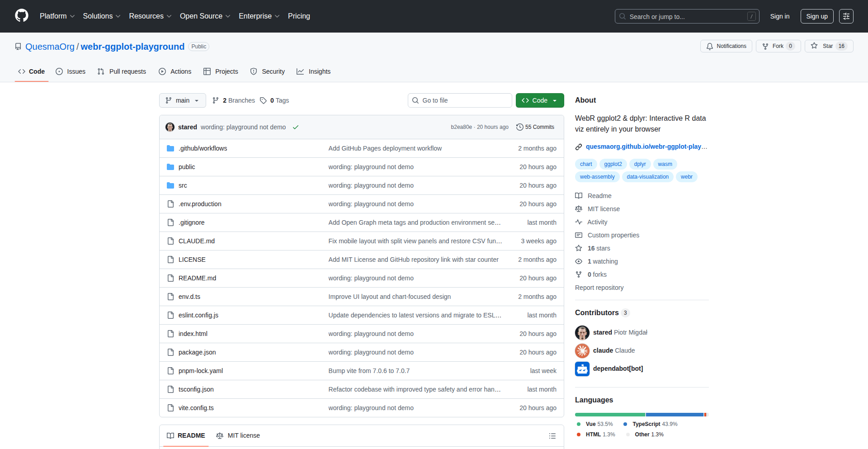Click the repository icon before QuesmaOrg
The image size is (868, 449).
[x=18, y=47]
